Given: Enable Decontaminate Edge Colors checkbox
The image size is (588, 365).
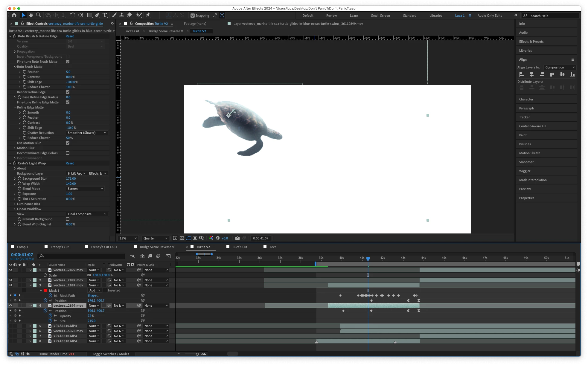Looking at the screenshot, I should coord(68,153).
